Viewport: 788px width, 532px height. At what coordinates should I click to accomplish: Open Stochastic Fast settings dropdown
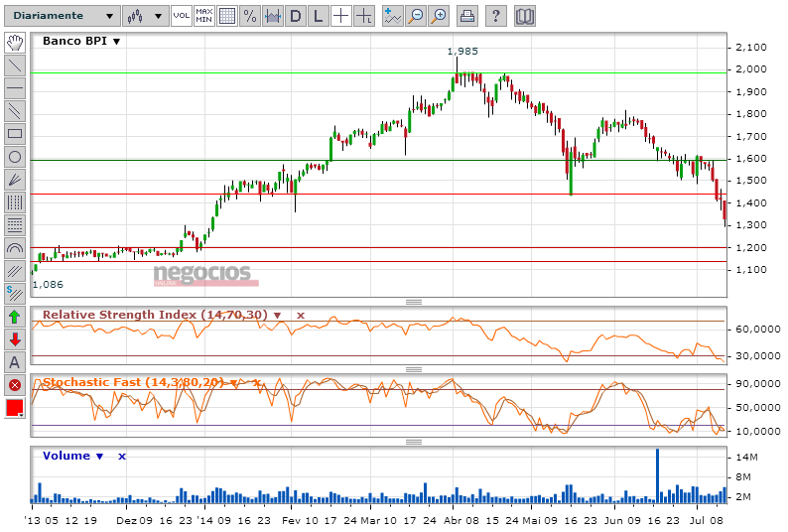click(233, 383)
